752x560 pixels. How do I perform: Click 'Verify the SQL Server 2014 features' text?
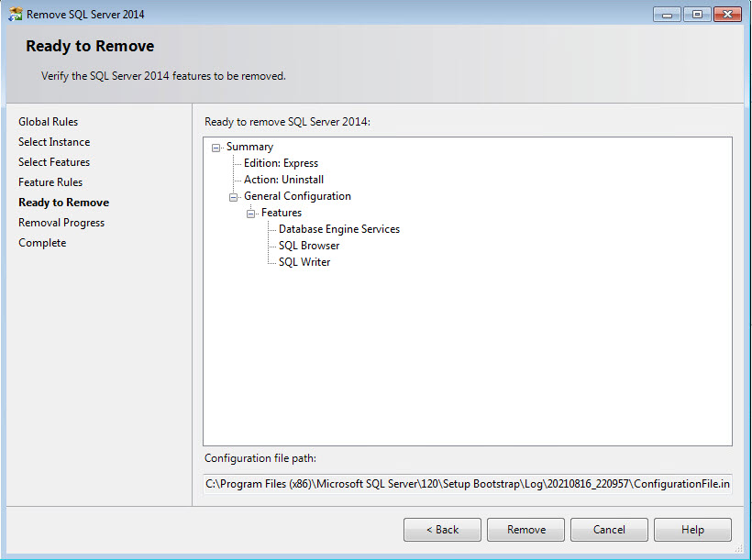click(163, 76)
